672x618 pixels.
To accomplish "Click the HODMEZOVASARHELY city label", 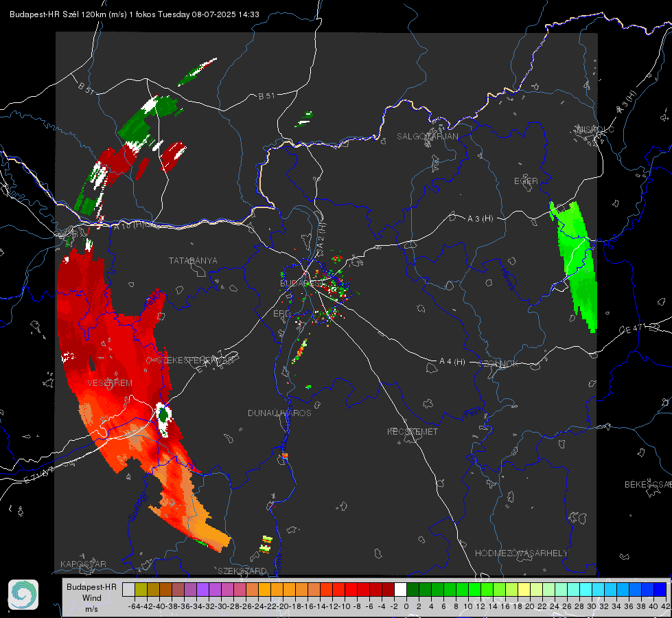I will pos(521,553).
